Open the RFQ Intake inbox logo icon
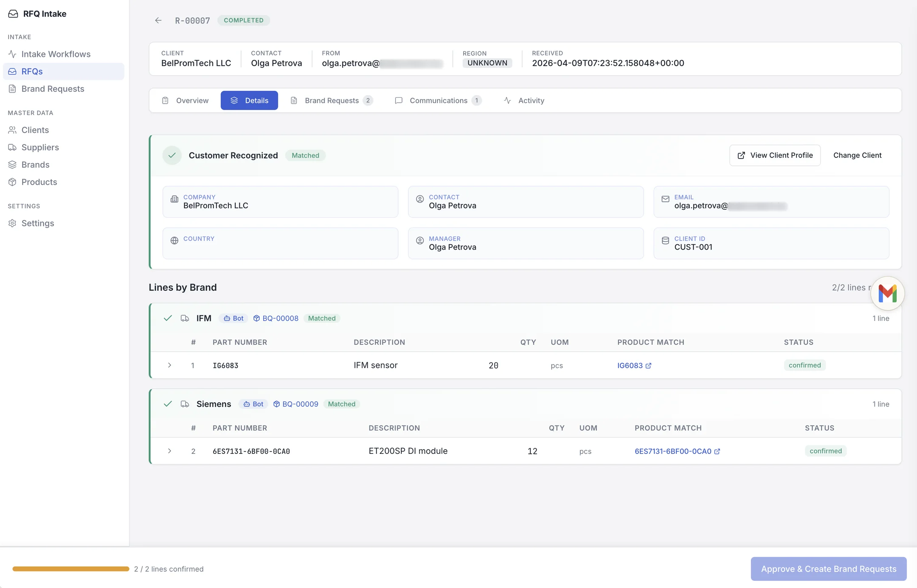The width and height of the screenshot is (917, 588). click(x=13, y=14)
